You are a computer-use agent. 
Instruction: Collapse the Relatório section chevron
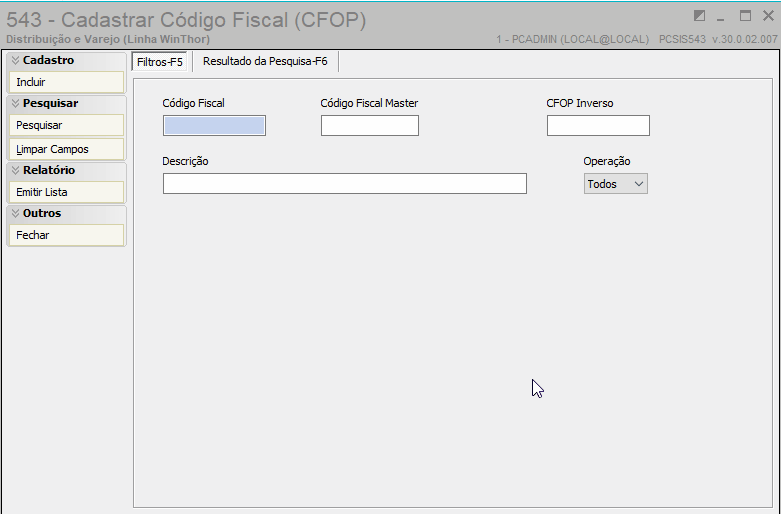pyautogui.click(x=15, y=170)
